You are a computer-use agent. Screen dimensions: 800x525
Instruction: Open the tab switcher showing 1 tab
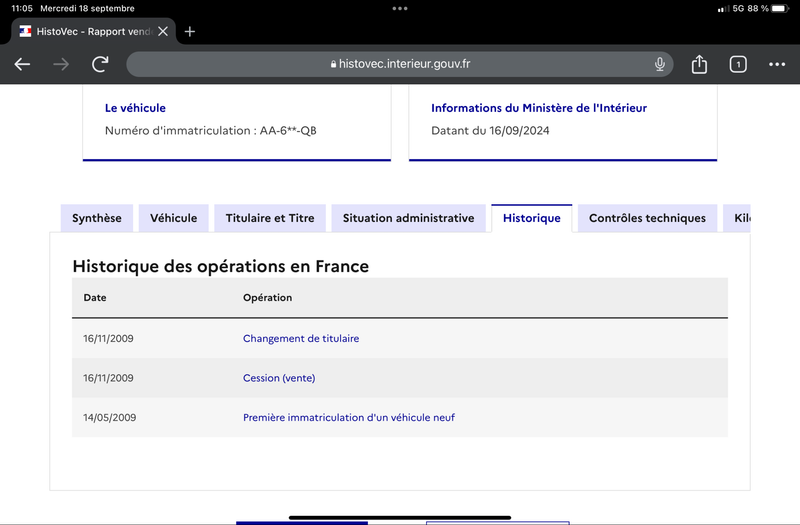point(738,64)
